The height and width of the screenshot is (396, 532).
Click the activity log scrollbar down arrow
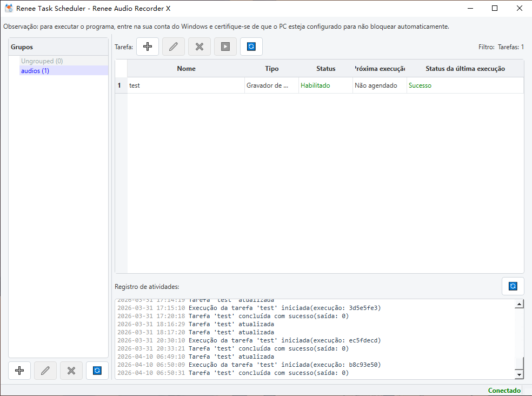(519, 374)
